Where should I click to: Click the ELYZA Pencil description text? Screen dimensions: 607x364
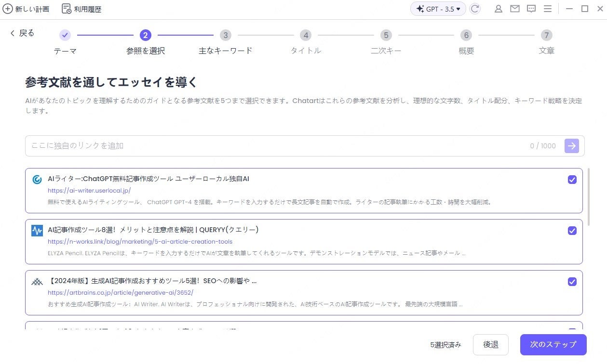[256, 253]
